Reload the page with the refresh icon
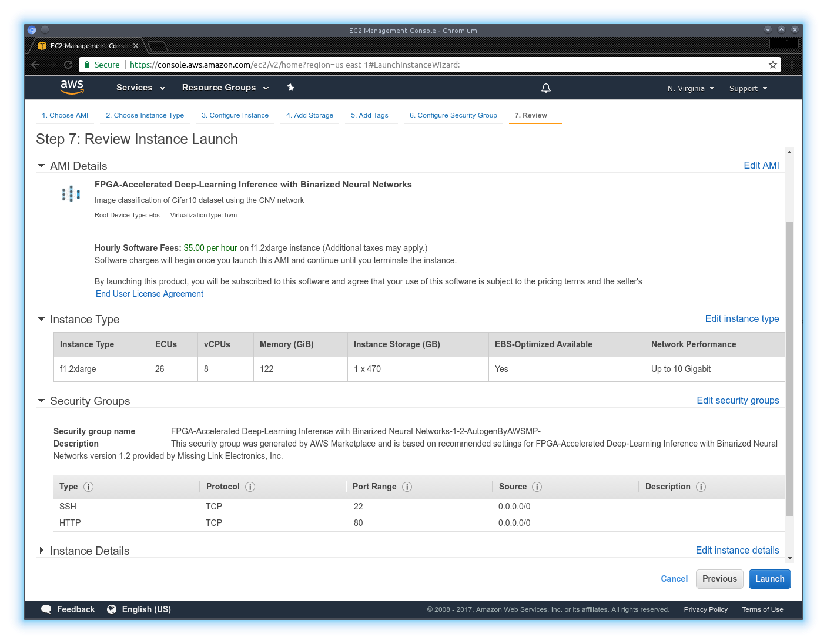This screenshot has height=644, width=827. [68, 65]
